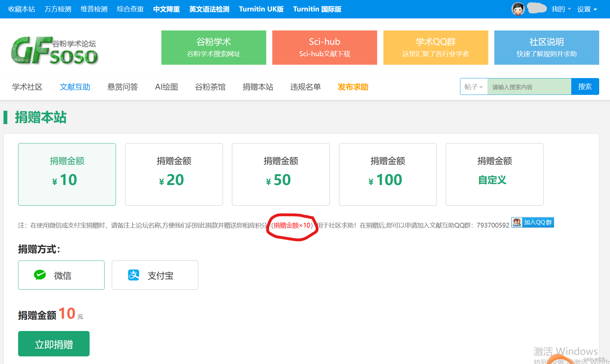Open the 我的 dropdown menu

561,9
